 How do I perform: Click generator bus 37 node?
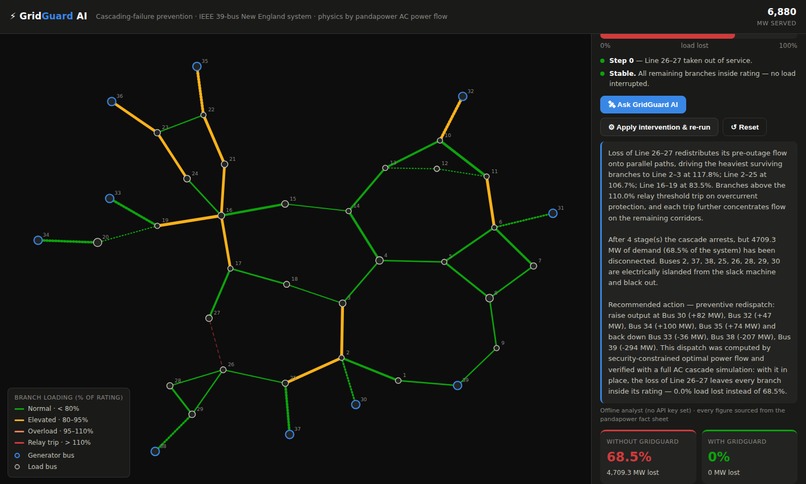click(289, 434)
